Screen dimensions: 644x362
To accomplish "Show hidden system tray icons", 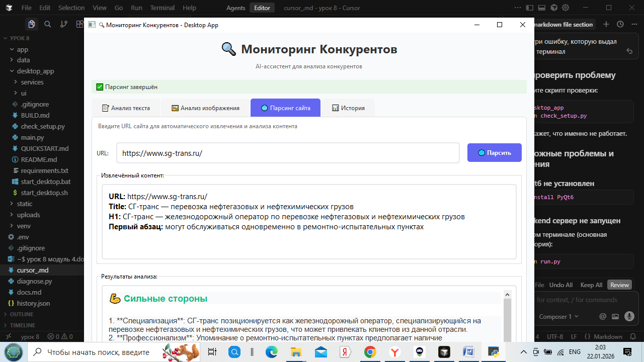I will pos(524,352).
